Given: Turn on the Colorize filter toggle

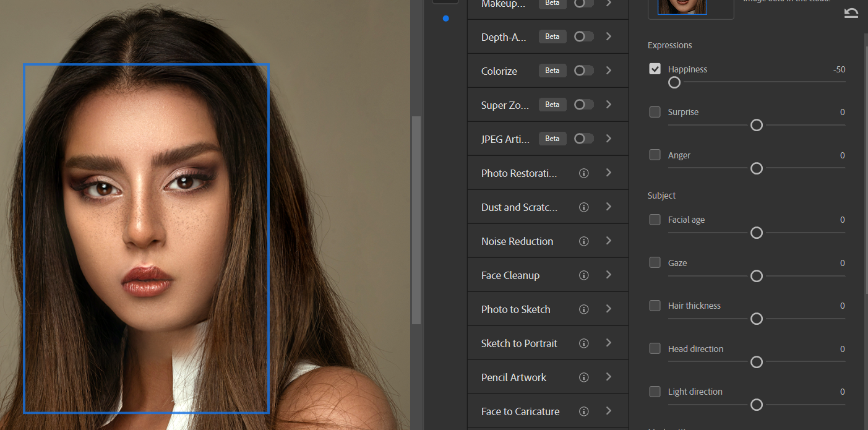Looking at the screenshot, I should [583, 71].
